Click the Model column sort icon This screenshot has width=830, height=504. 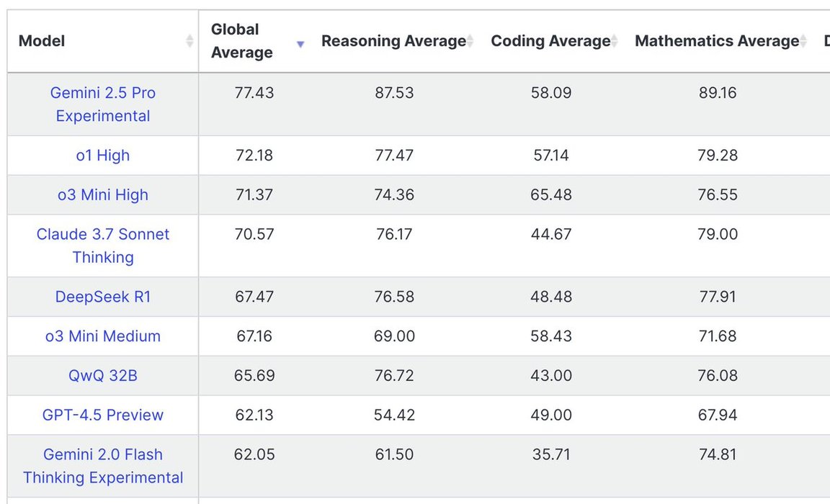[189, 41]
